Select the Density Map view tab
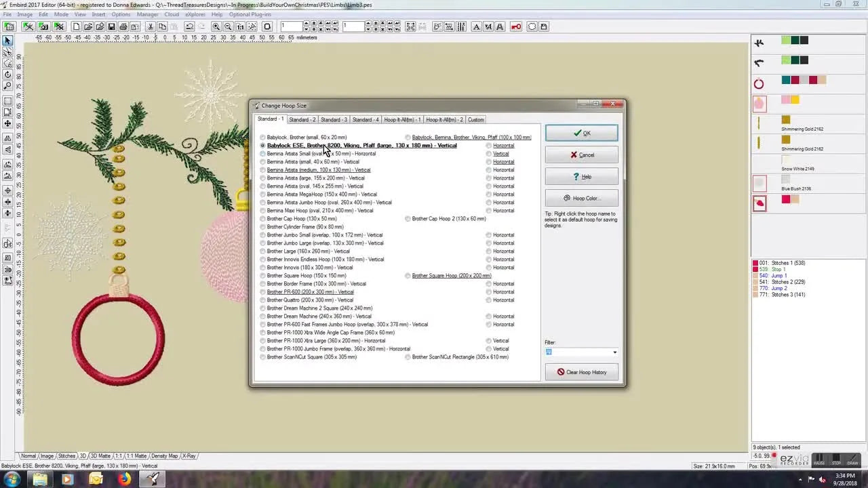The width and height of the screenshot is (868, 488). 164,456
